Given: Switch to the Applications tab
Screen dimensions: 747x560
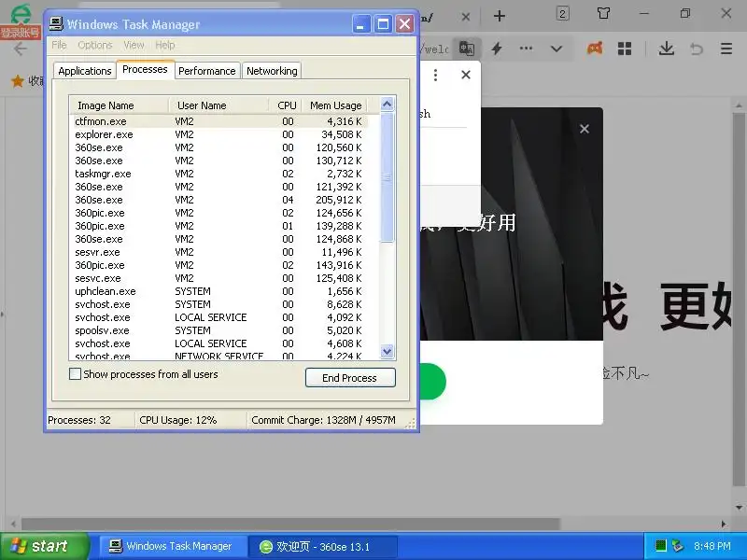Looking at the screenshot, I should (x=85, y=71).
